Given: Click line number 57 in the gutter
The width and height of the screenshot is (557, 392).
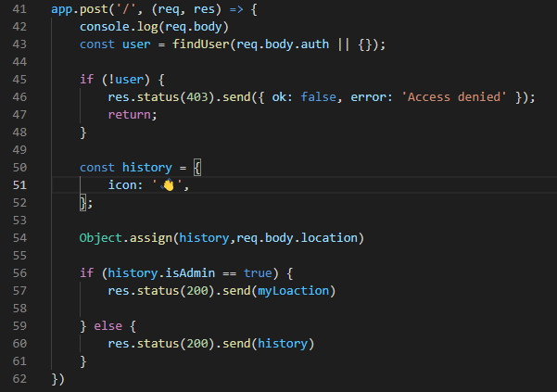Looking at the screenshot, I should (19, 291).
